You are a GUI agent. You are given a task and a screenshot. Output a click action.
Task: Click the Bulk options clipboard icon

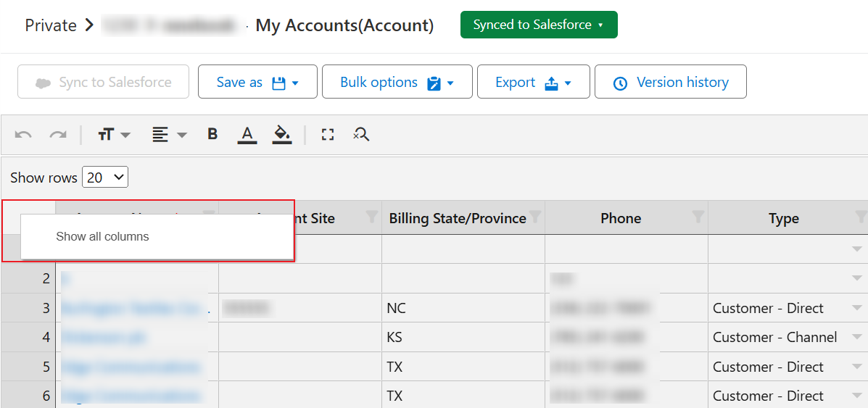[x=434, y=83]
